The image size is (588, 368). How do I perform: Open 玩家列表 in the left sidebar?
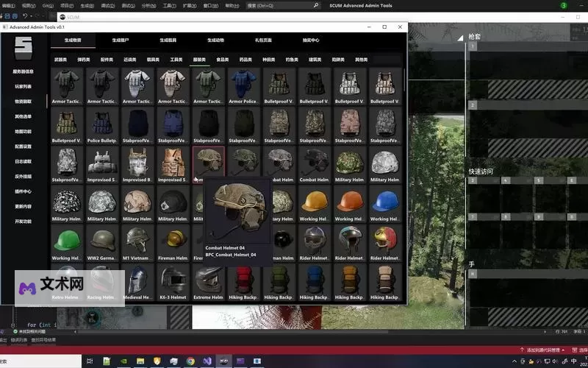24,86
